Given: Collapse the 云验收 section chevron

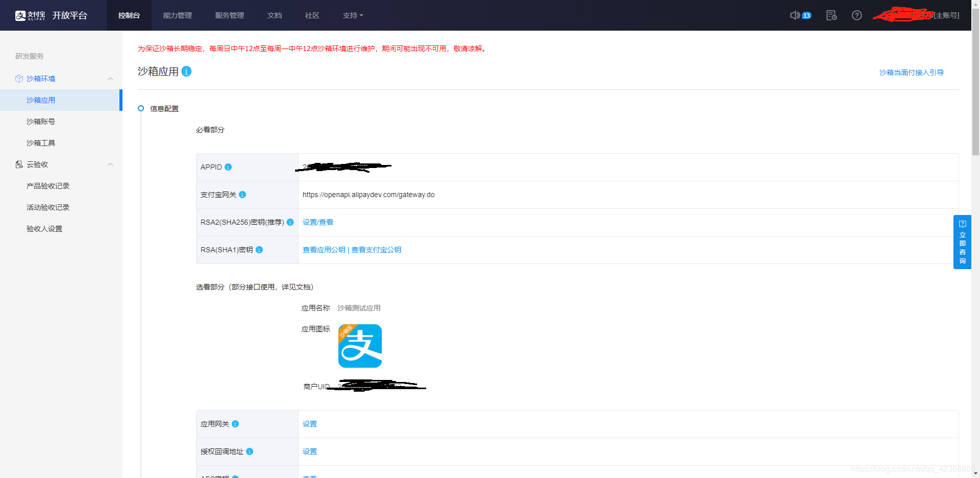Looking at the screenshot, I should point(110,164).
